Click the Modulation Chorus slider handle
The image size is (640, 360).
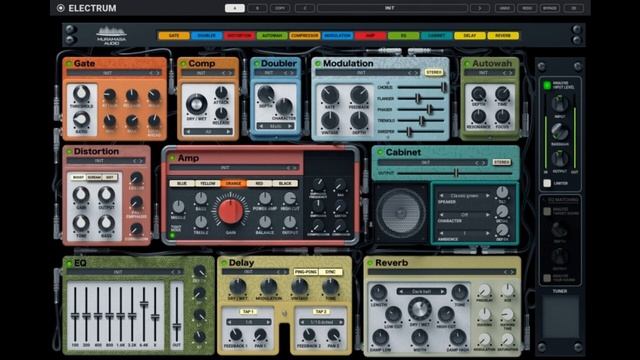click(x=443, y=87)
